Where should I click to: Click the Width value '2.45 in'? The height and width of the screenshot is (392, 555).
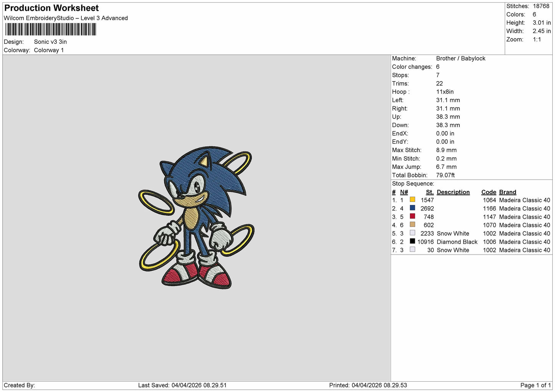pos(542,31)
